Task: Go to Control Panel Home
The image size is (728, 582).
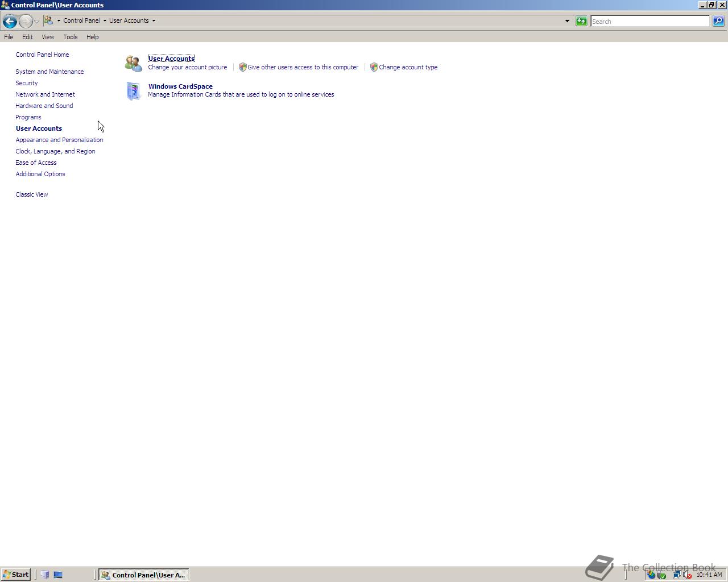Action: (42, 55)
